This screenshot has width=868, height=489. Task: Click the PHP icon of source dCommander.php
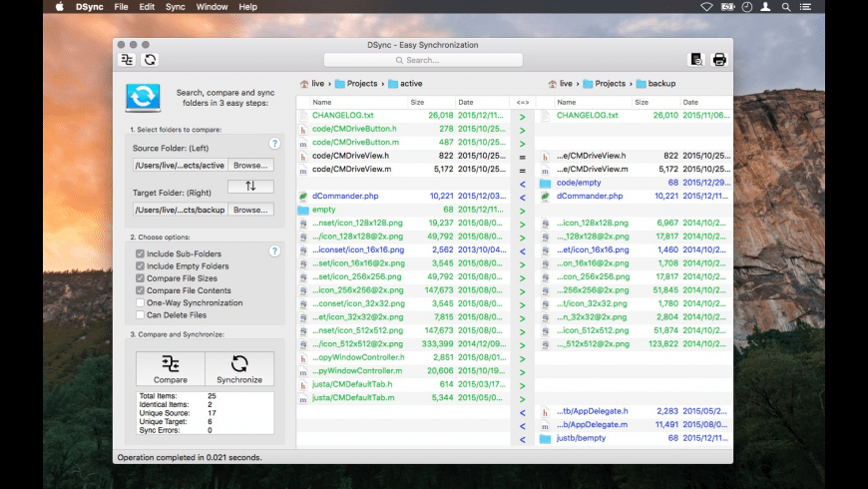303,196
